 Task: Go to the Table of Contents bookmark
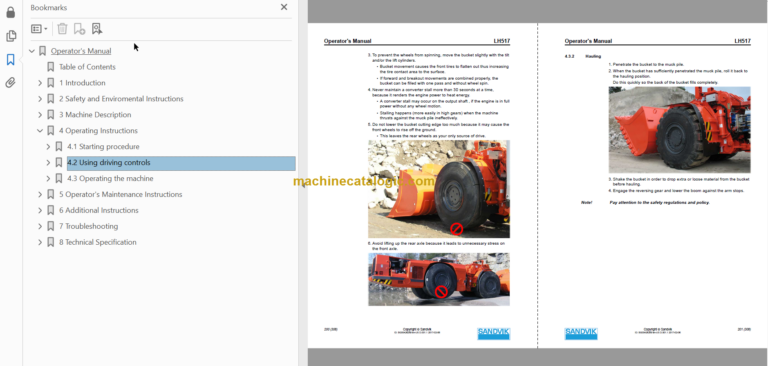(x=87, y=67)
